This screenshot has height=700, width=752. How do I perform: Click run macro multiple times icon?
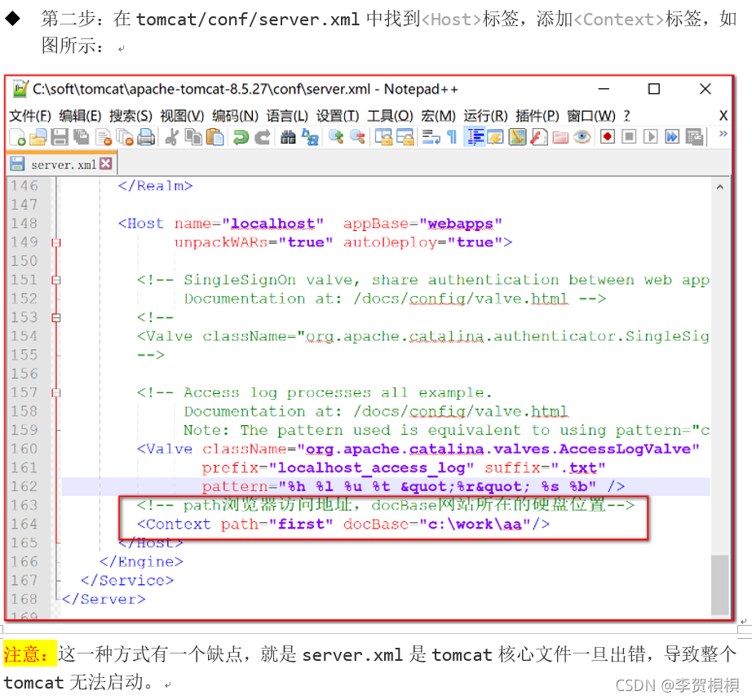click(x=672, y=137)
